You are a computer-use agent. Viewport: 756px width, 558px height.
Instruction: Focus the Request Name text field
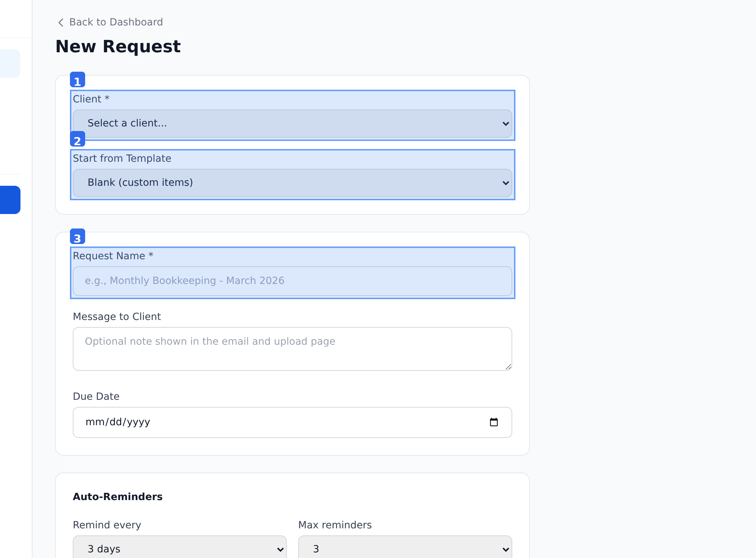click(292, 281)
